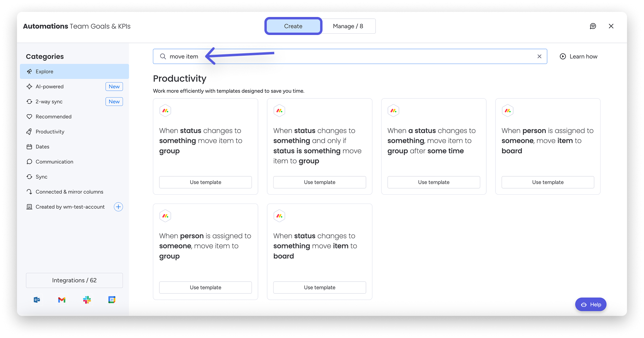
Task: Click the search magnifier icon
Action: click(163, 56)
